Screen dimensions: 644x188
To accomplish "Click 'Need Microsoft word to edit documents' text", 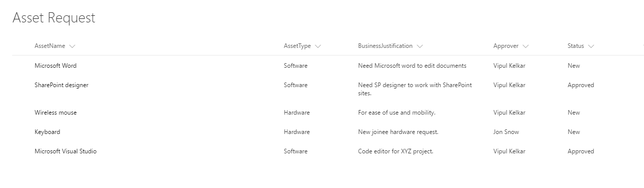I will (x=412, y=66).
